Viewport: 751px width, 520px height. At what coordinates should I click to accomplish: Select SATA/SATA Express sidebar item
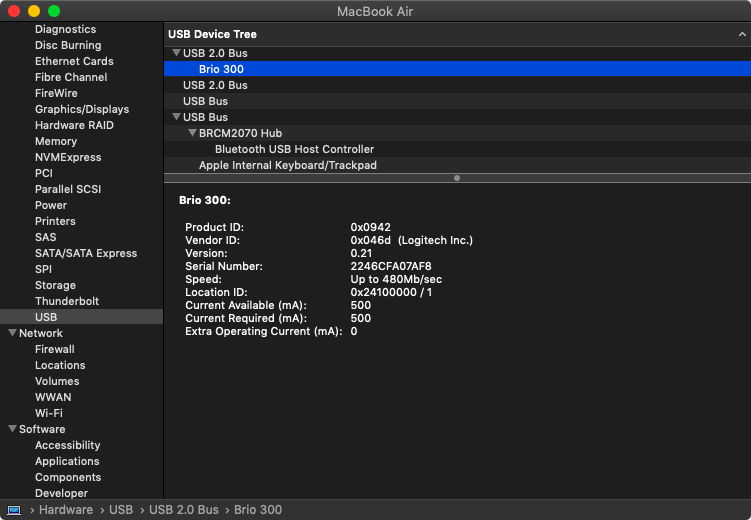(86, 253)
